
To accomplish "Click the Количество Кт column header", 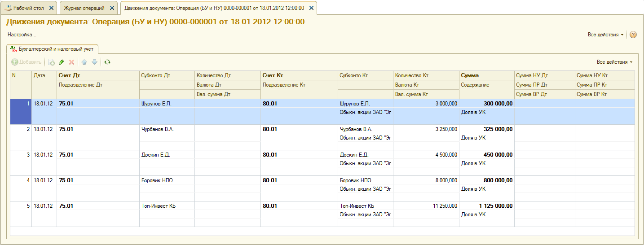I will 426,75.
